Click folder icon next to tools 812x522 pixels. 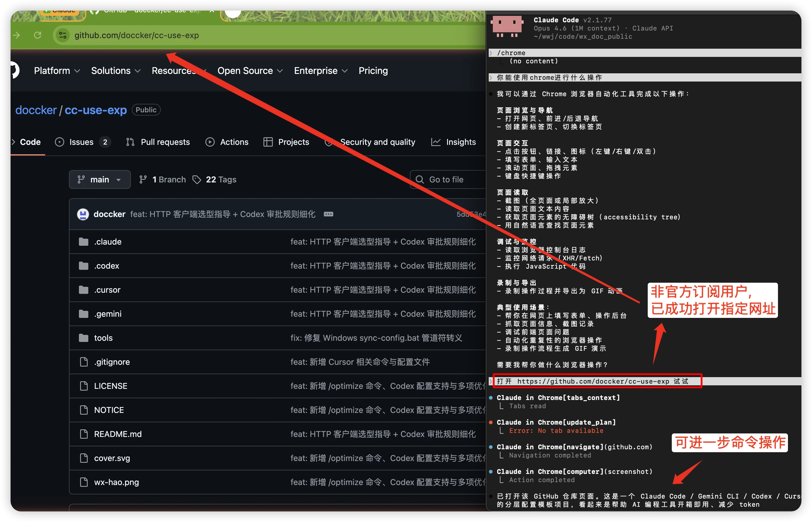(83, 338)
